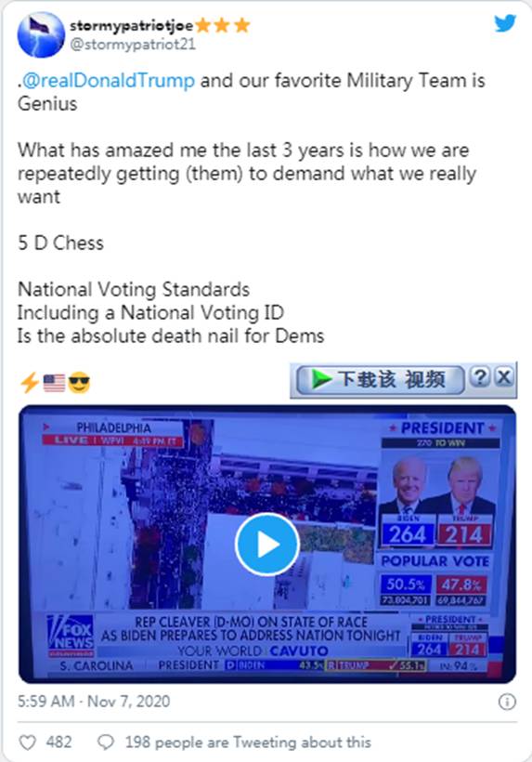The height and width of the screenshot is (762, 532).
Task: Open stormypatriotjoe's profile avatar
Action: coord(41,34)
